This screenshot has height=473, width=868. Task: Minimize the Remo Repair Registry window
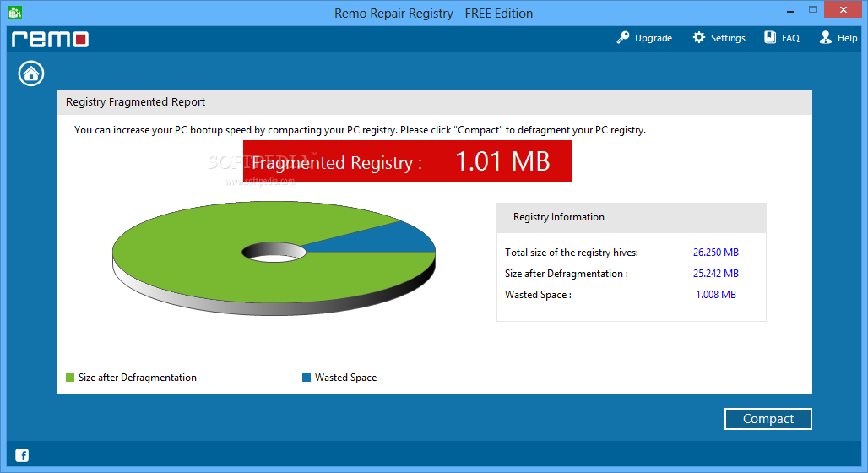pyautogui.click(x=790, y=10)
